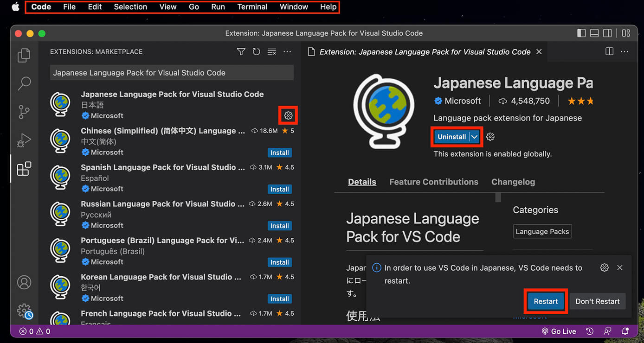
Task: Install Portuguese (Brazil) Language Pack
Action: pyautogui.click(x=280, y=262)
